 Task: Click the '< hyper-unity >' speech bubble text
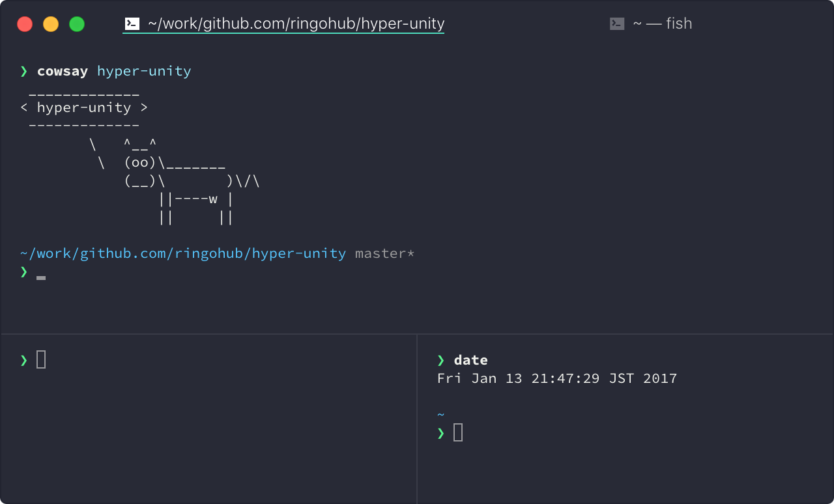click(84, 107)
